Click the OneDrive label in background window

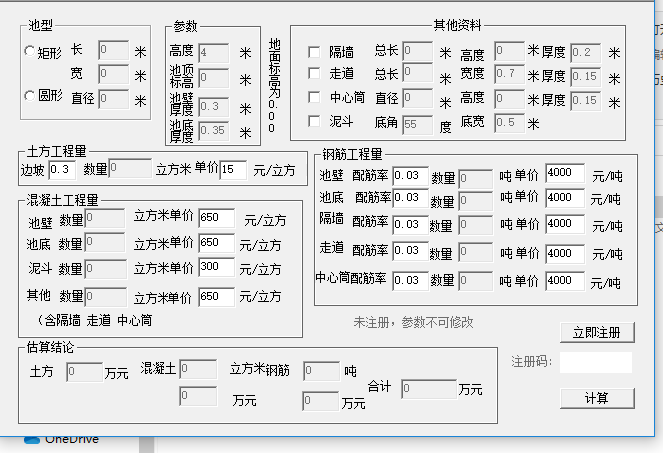(x=71, y=439)
